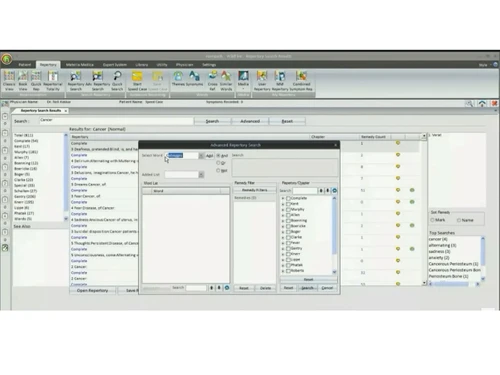Click the Remedy Filters button

[255, 190]
